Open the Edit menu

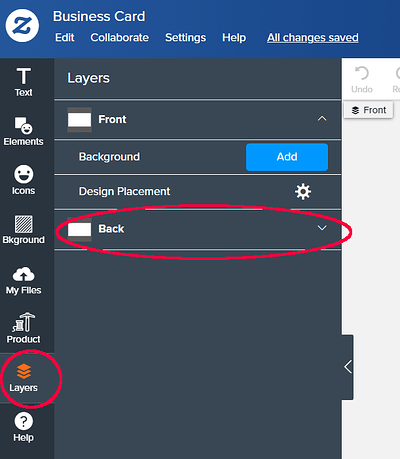[65, 38]
